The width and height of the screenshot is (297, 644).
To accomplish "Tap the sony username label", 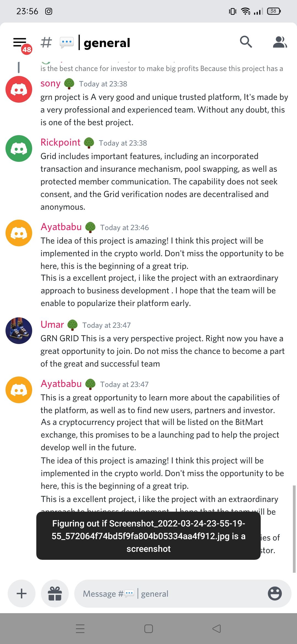I will 50,83.
